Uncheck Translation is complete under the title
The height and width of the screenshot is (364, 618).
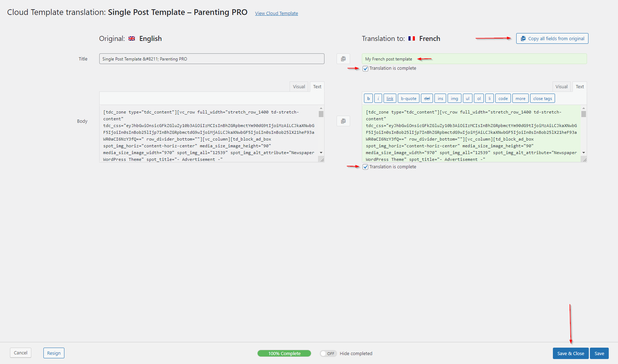[x=365, y=69]
